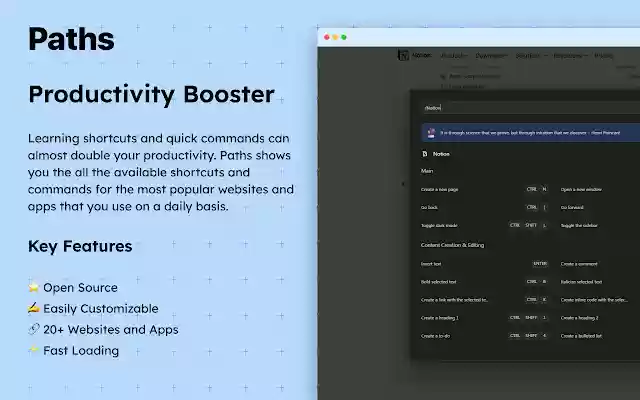Select the 'Open a new window' shortcut

coord(581,189)
